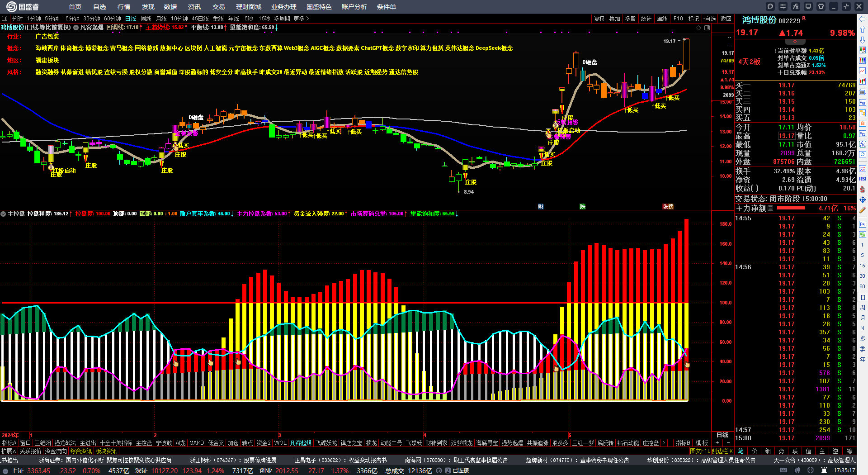Open the 指标B indicator group
Viewport: 868px width, 475px height.
(x=683, y=443)
